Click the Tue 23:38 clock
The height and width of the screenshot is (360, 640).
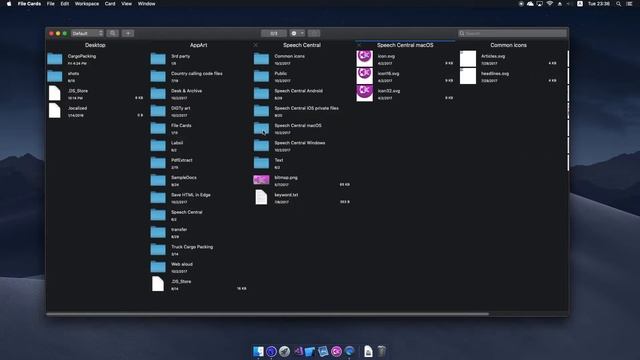tap(599, 4)
